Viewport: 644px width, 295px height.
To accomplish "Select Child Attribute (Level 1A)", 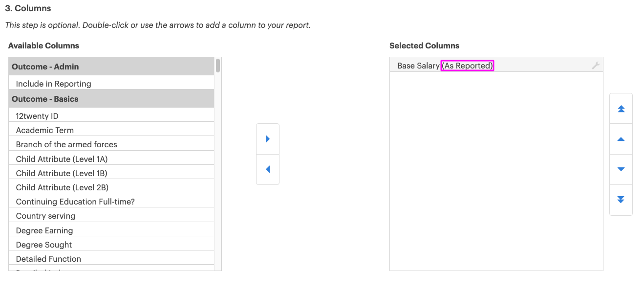I will point(62,159).
